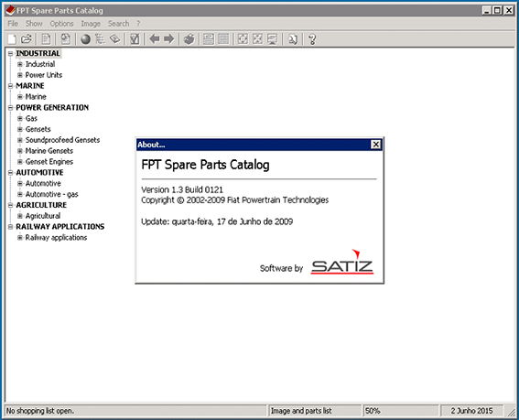Expand the Power Units node

coord(20,75)
